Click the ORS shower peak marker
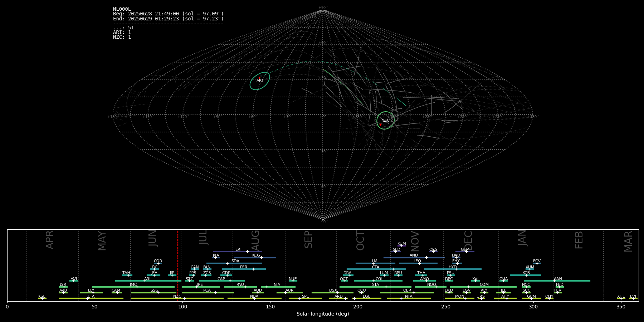The width and height of the screenshot is (644, 322). 433,252
